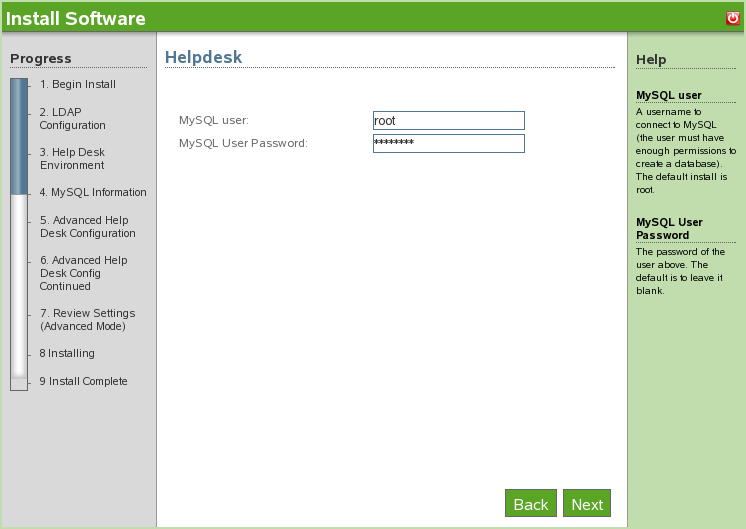Select step 9 Install Complete
The height and width of the screenshot is (529, 746).
83,381
